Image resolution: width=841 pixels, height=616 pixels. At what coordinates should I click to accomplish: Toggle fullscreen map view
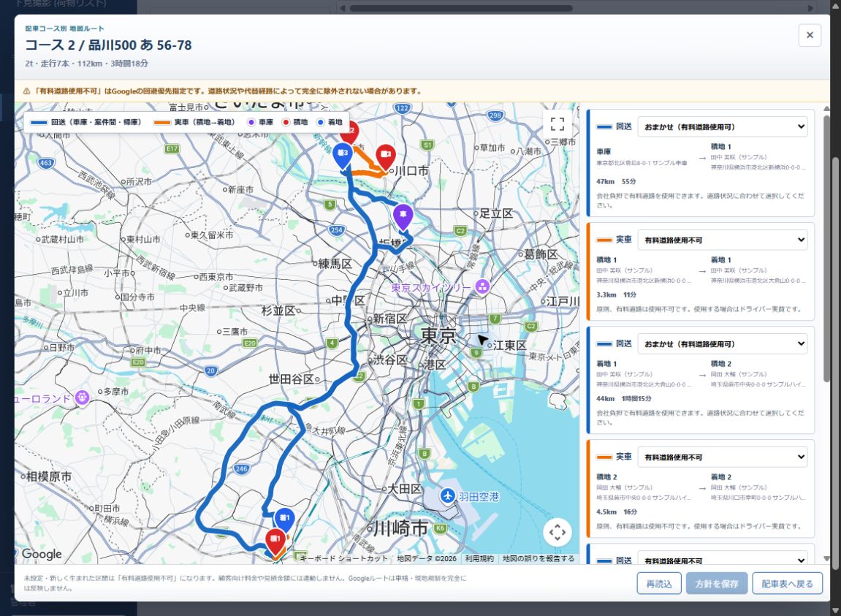558,124
